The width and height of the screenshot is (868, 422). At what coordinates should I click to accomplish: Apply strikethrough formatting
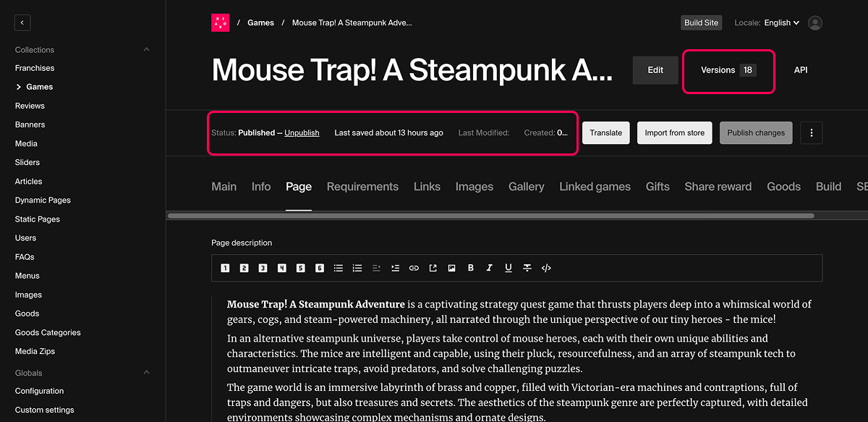[527, 268]
